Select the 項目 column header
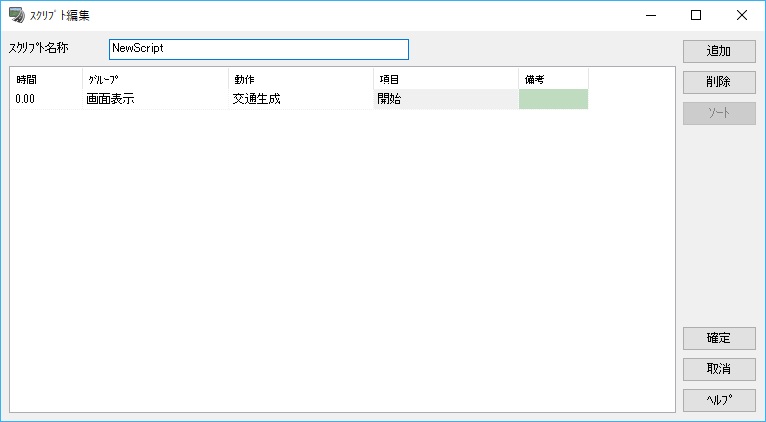This screenshot has width=766, height=422. click(446, 79)
